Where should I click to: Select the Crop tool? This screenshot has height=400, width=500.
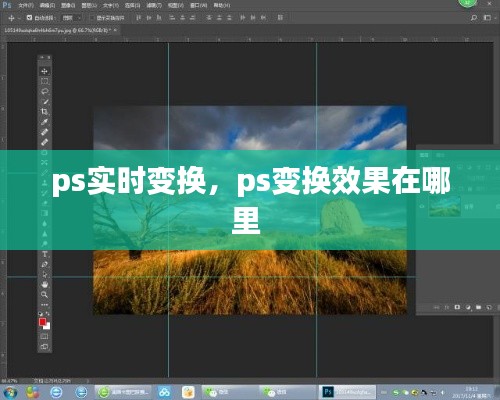(x=44, y=112)
